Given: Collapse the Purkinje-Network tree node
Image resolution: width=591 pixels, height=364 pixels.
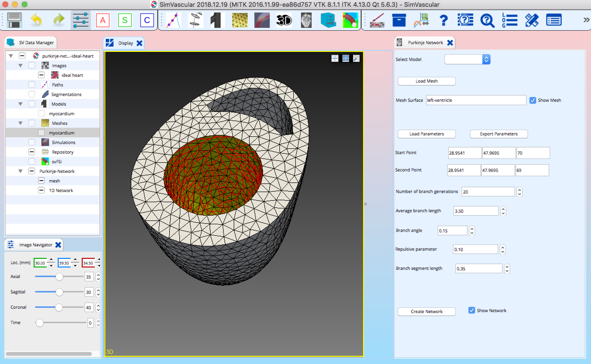Looking at the screenshot, I should (20, 171).
